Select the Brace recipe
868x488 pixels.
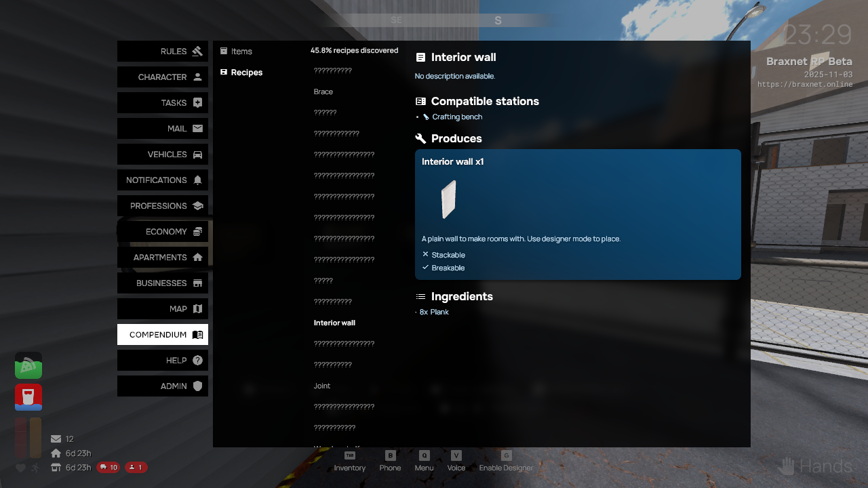point(323,91)
